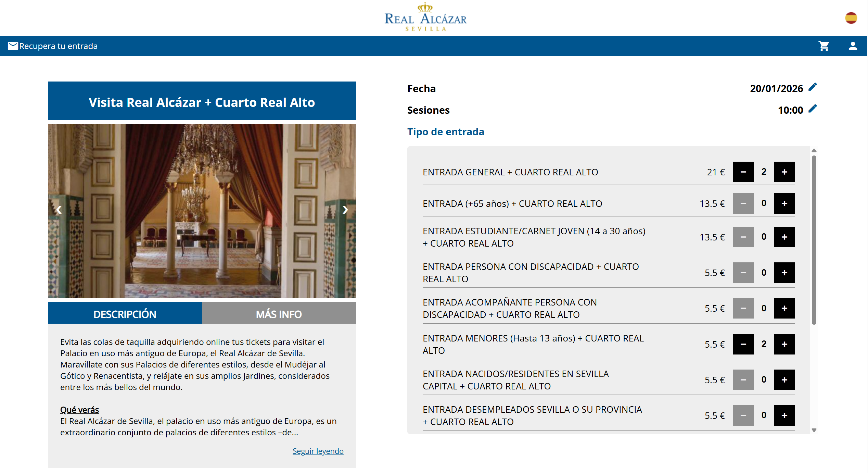The height and width of the screenshot is (473, 868).
Task: Decrease Menores (Hasta 13 años) ticket count
Action: 743,344
